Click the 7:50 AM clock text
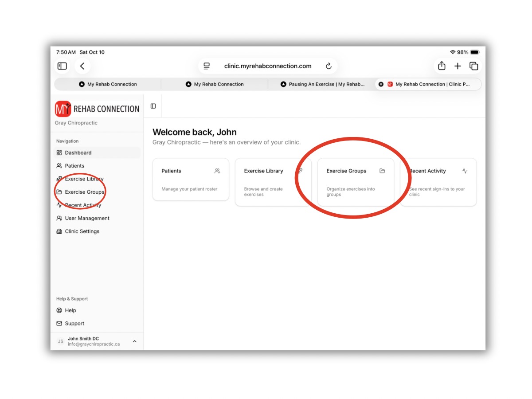532x399 pixels. [x=66, y=52]
